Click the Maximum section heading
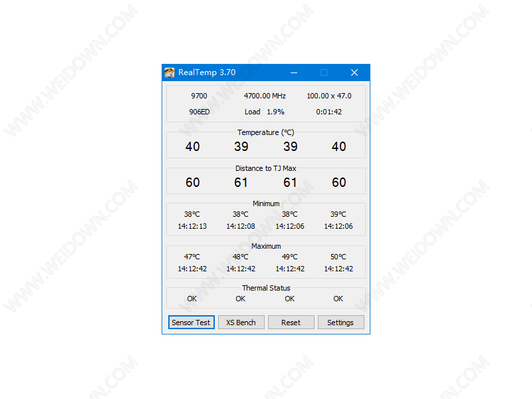The width and height of the screenshot is (532, 399). (266, 246)
